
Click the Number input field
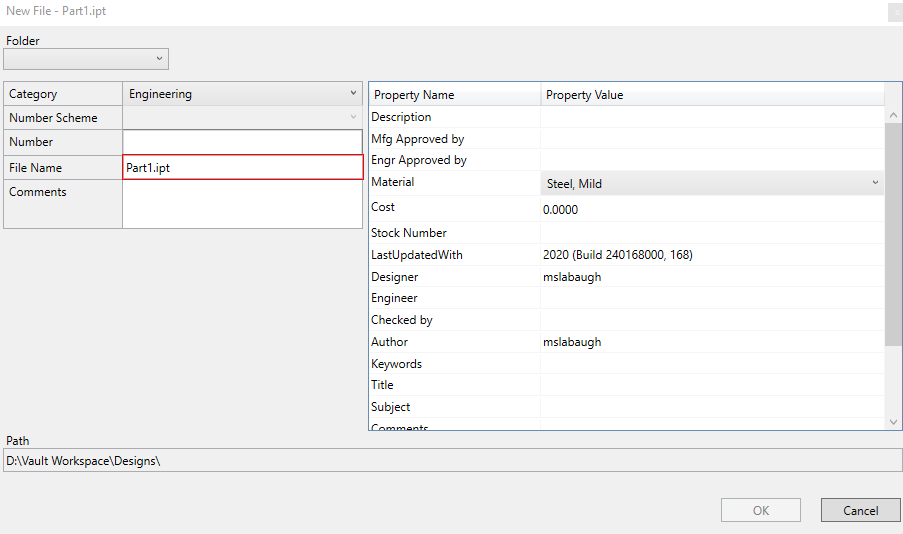[x=242, y=142]
